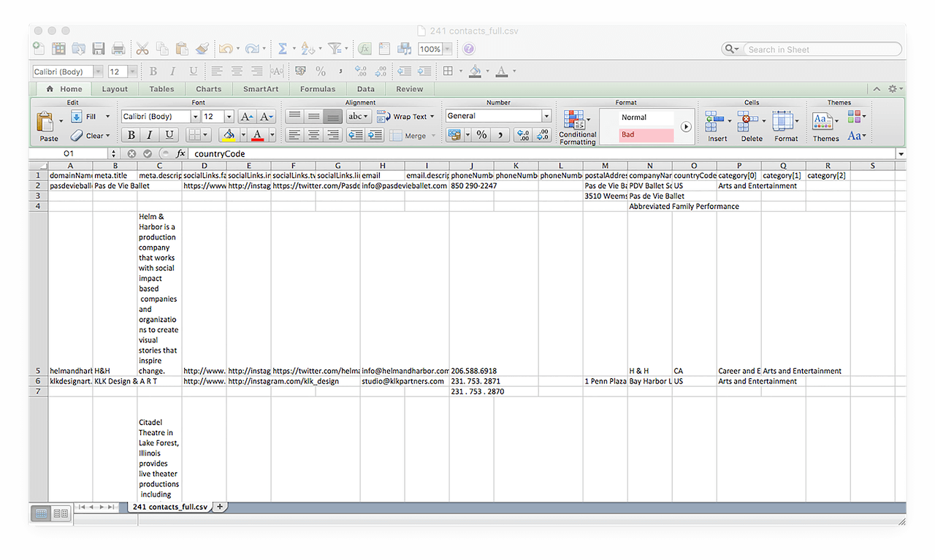
Task: Save the workbook using the floppy disk icon
Action: coord(97,49)
